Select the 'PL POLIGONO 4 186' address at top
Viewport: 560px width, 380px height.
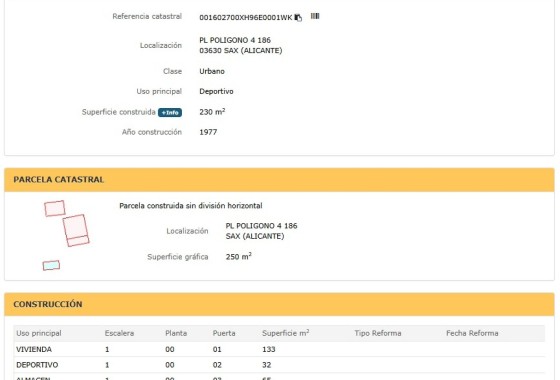click(235, 40)
